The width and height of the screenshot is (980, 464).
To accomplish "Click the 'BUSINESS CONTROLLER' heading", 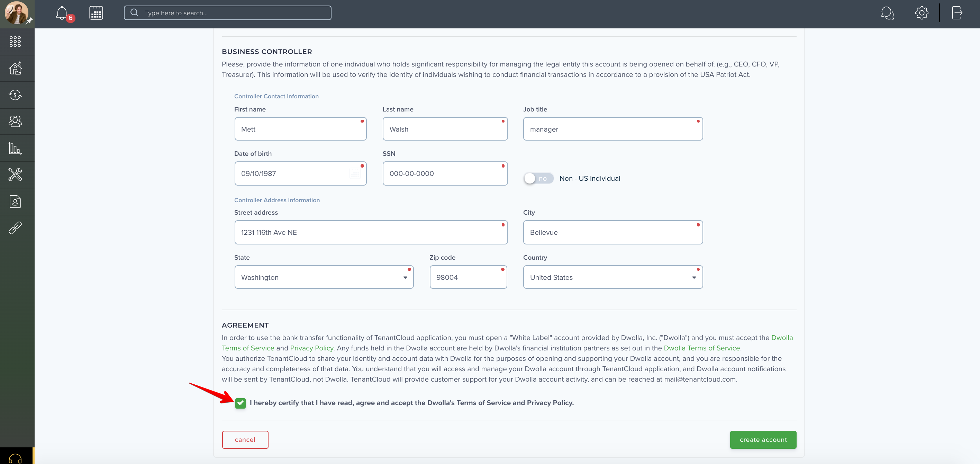I will click(267, 52).
